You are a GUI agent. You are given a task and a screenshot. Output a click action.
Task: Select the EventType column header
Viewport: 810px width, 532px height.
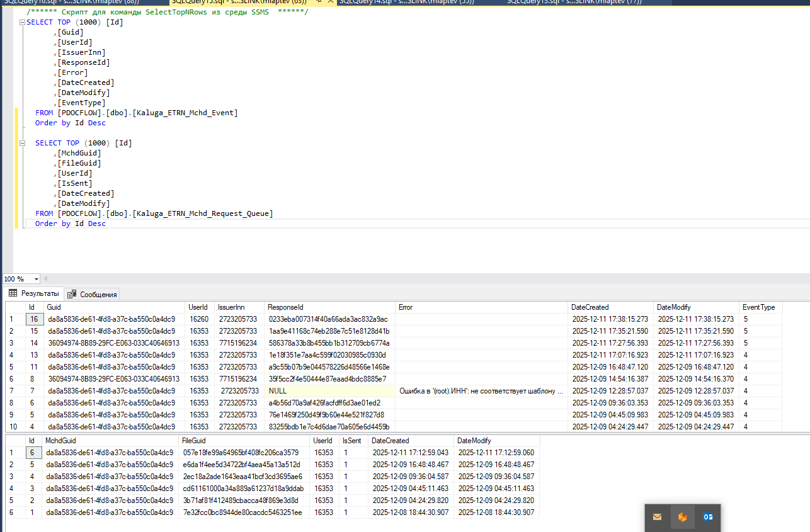click(x=760, y=307)
